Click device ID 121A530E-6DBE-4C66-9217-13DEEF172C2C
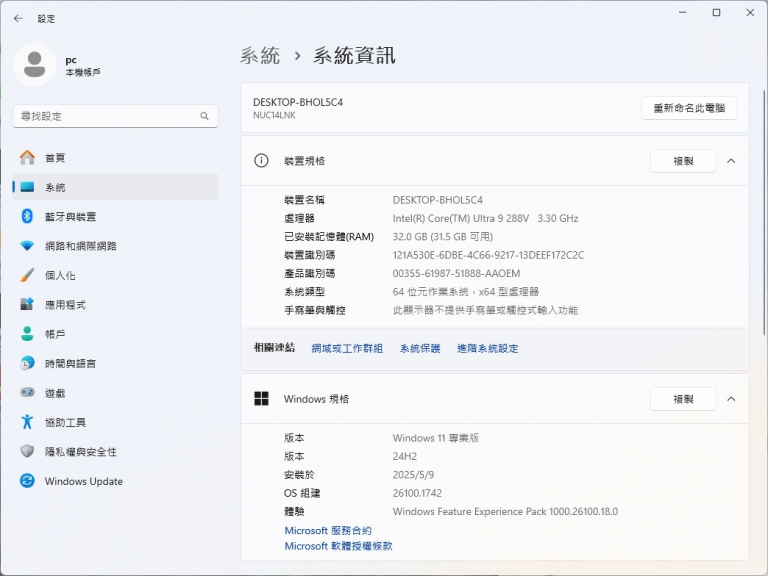The width and height of the screenshot is (768, 576). click(x=488, y=255)
